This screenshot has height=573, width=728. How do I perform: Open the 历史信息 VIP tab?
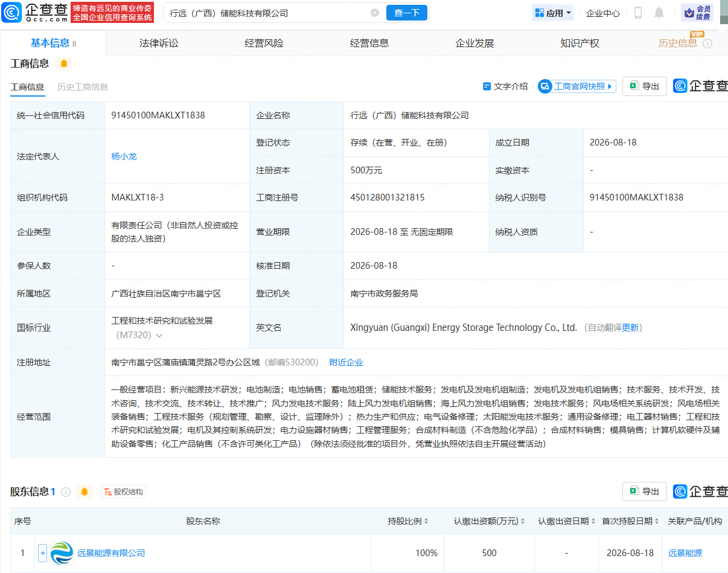tap(677, 43)
